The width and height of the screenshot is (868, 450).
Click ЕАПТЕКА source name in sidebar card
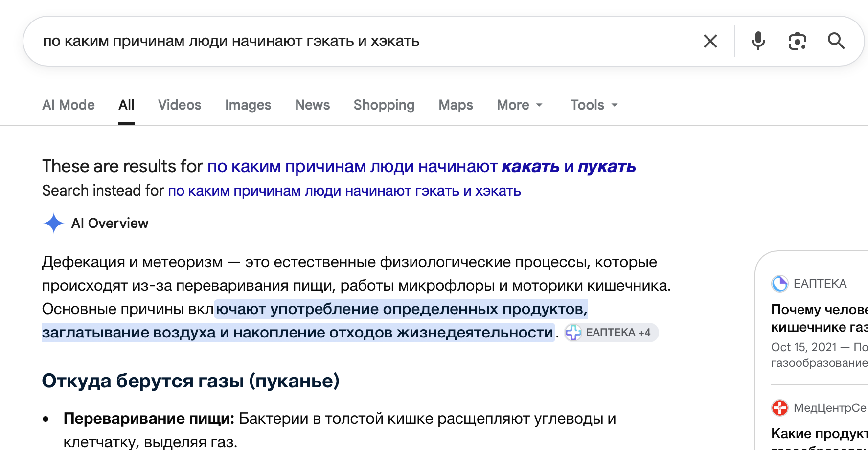[x=820, y=284]
